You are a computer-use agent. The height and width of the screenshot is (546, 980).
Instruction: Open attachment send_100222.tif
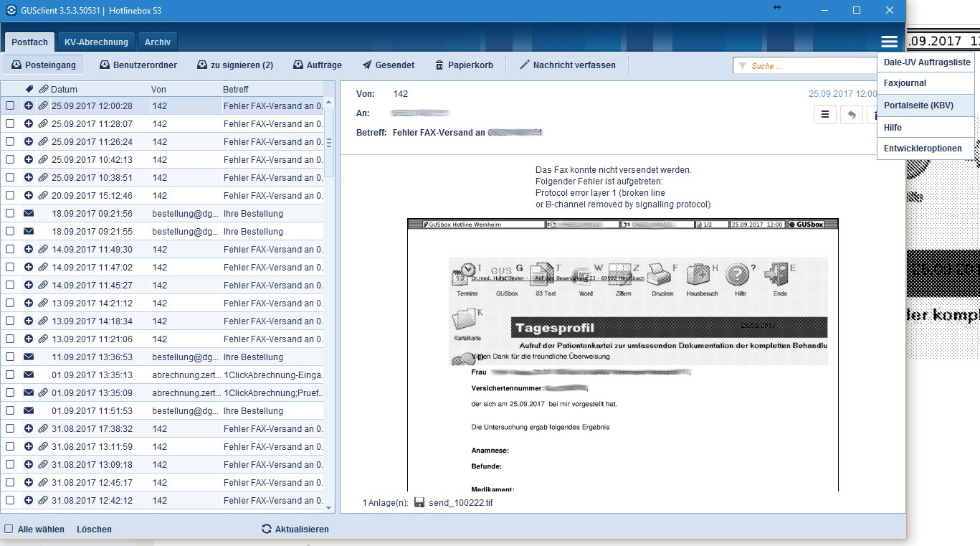(460, 503)
